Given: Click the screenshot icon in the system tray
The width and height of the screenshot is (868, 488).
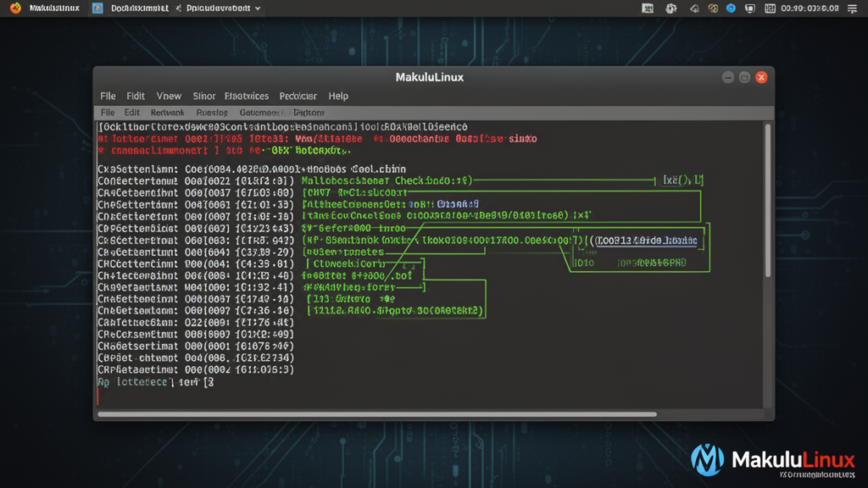Looking at the screenshot, I should point(648,8).
